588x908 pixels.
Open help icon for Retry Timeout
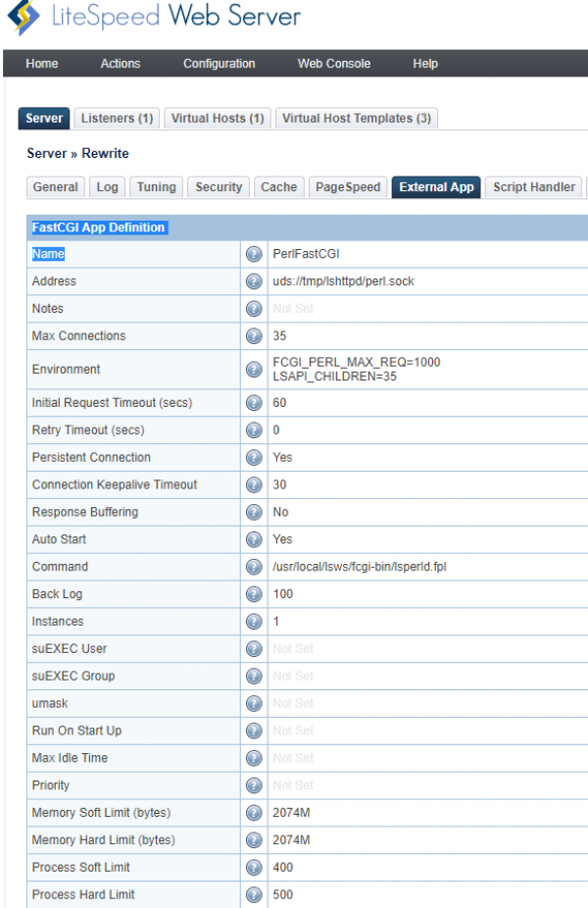(x=254, y=429)
